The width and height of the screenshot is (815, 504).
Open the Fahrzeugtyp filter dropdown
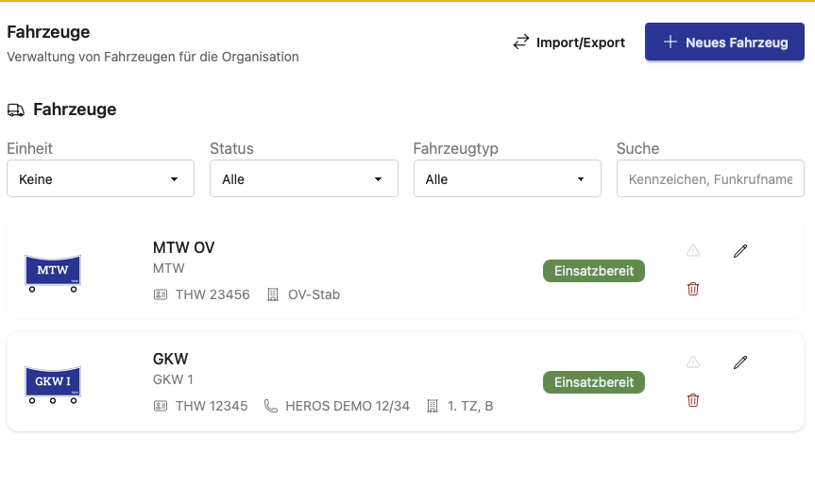(507, 179)
